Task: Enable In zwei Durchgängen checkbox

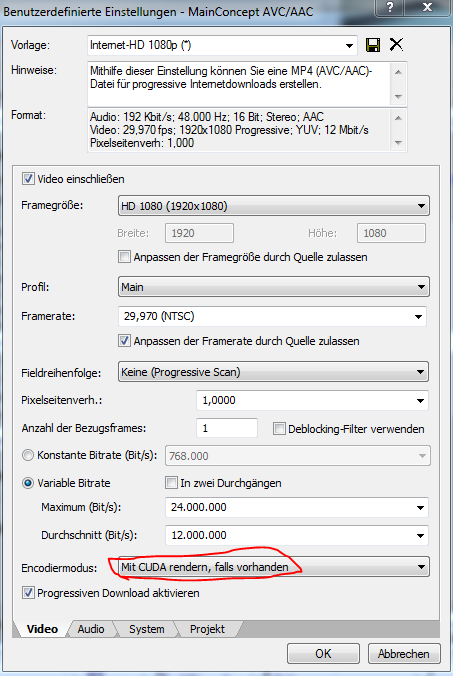Action: (171, 482)
